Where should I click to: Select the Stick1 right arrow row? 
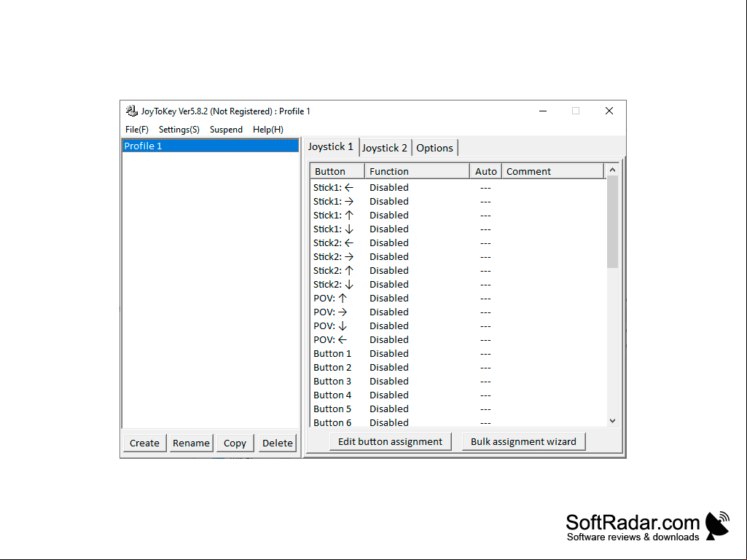tap(458, 202)
